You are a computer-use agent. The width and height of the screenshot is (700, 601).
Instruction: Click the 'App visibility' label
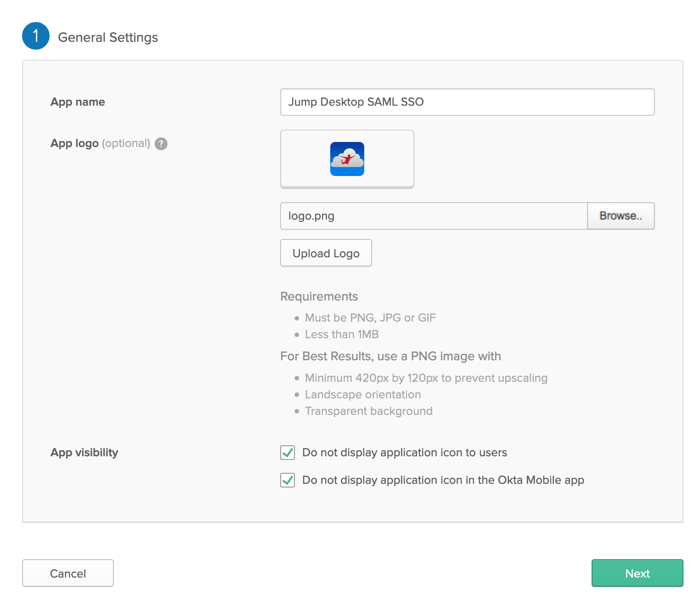(x=85, y=453)
